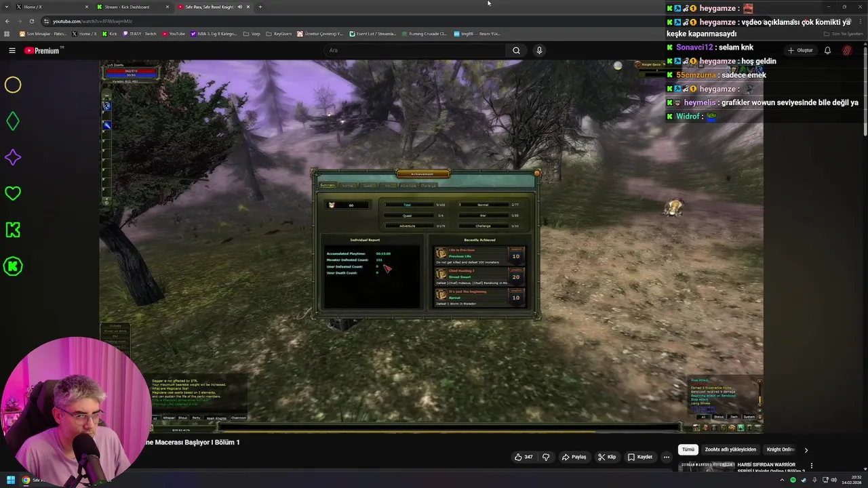Click the Paylaş share button

point(574,457)
